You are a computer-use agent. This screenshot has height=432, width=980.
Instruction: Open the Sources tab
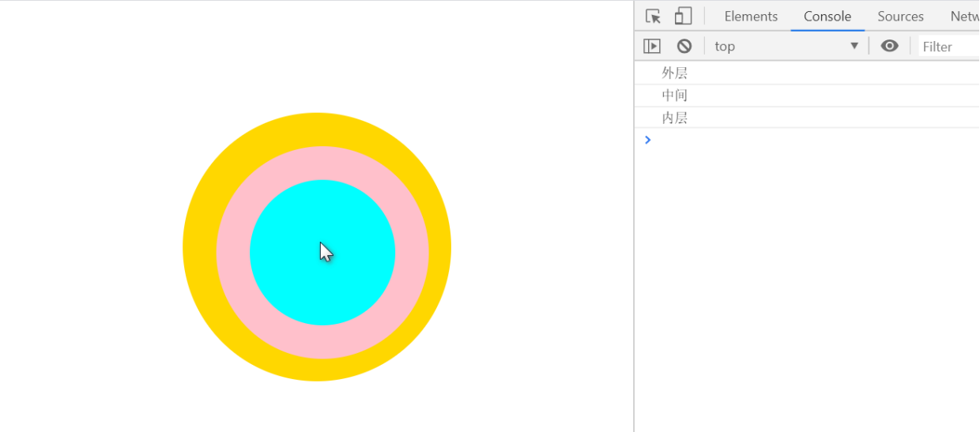coord(900,17)
